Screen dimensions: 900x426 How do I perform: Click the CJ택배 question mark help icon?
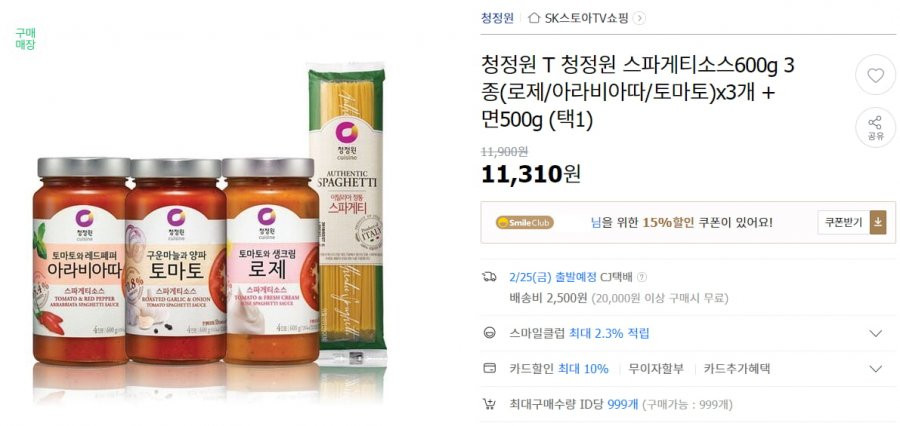coord(642,277)
